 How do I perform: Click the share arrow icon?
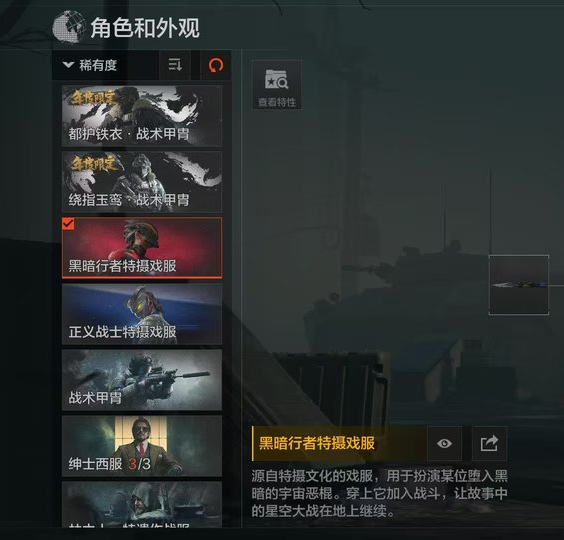click(x=489, y=443)
